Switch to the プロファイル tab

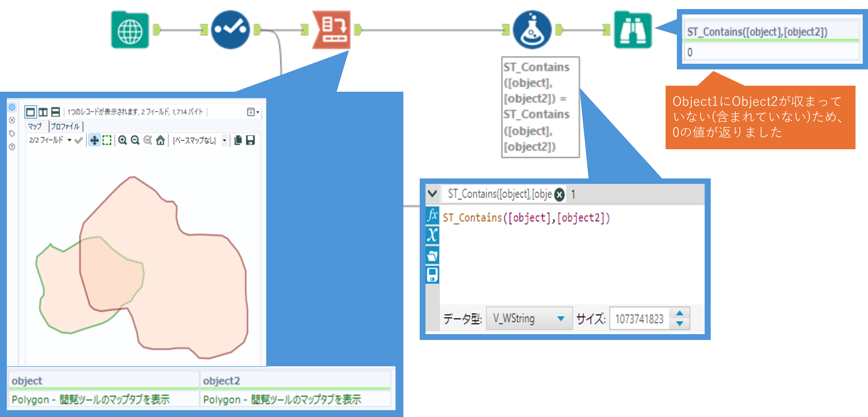(x=65, y=127)
